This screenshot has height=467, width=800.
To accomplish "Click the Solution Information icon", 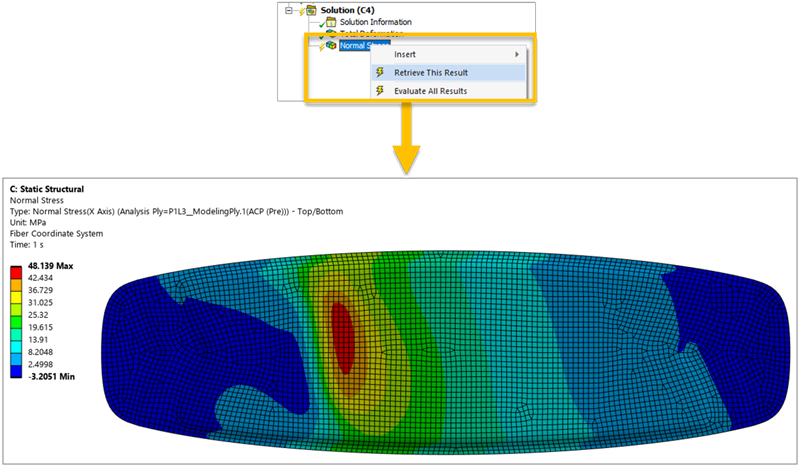I will (x=330, y=21).
